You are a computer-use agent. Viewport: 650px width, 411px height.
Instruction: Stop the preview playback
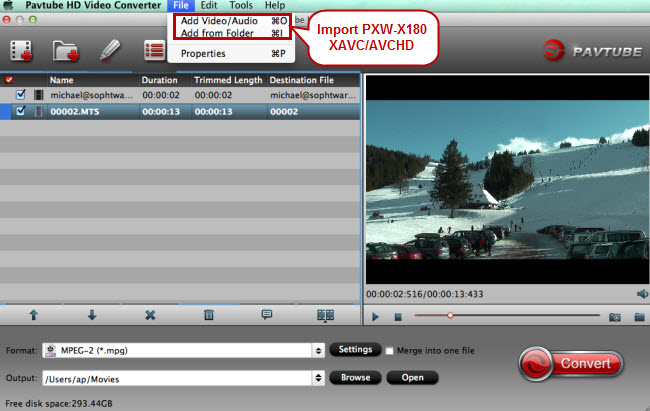398,317
